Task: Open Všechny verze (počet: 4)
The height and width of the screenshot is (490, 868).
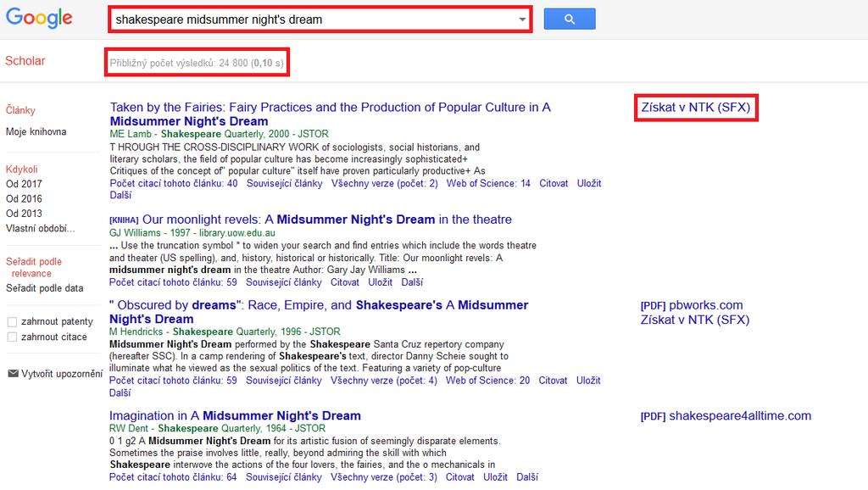Action: tap(384, 381)
